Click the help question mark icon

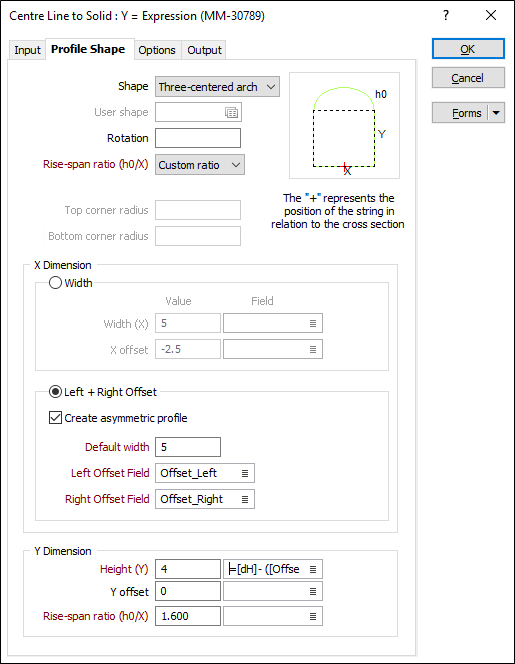pos(446,16)
